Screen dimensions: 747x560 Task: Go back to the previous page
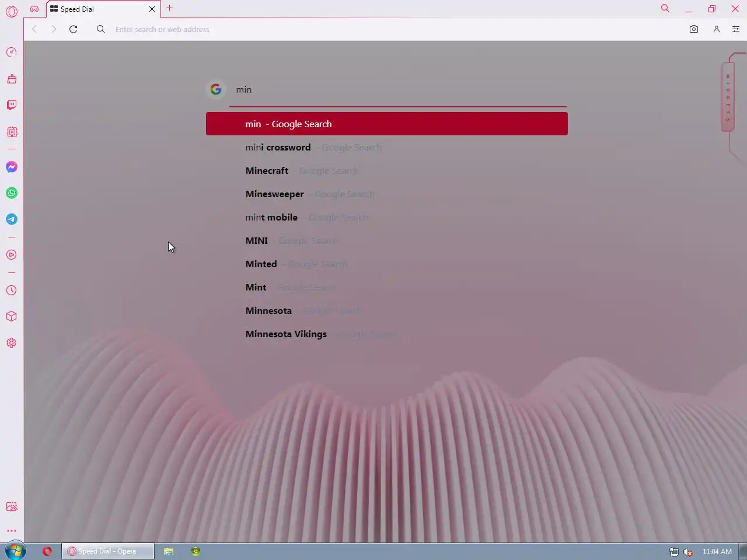pyautogui.click(x=34, y=29)
